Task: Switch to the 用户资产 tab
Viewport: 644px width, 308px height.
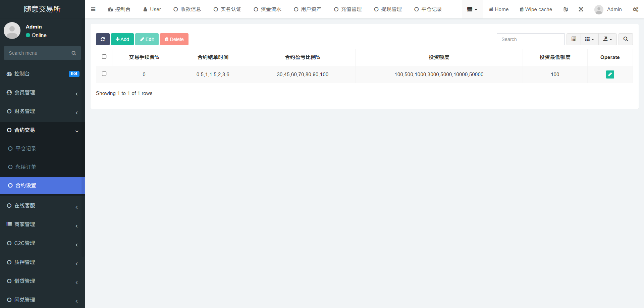Action: point(308,9)
